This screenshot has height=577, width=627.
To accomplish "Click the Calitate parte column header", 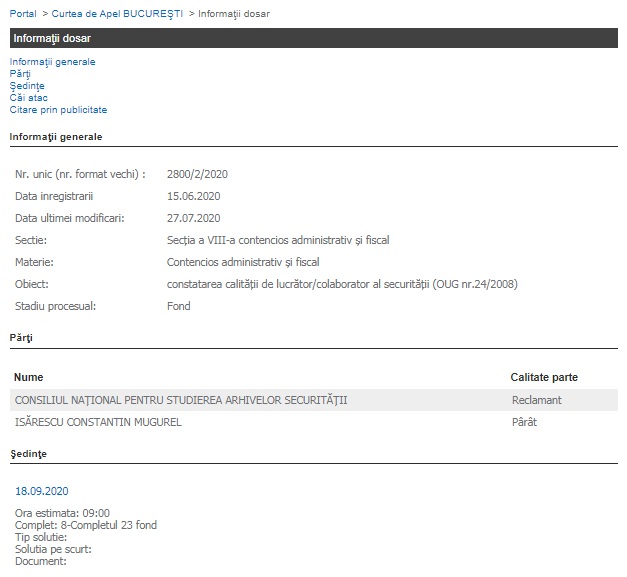I will [x=544, y=377].
